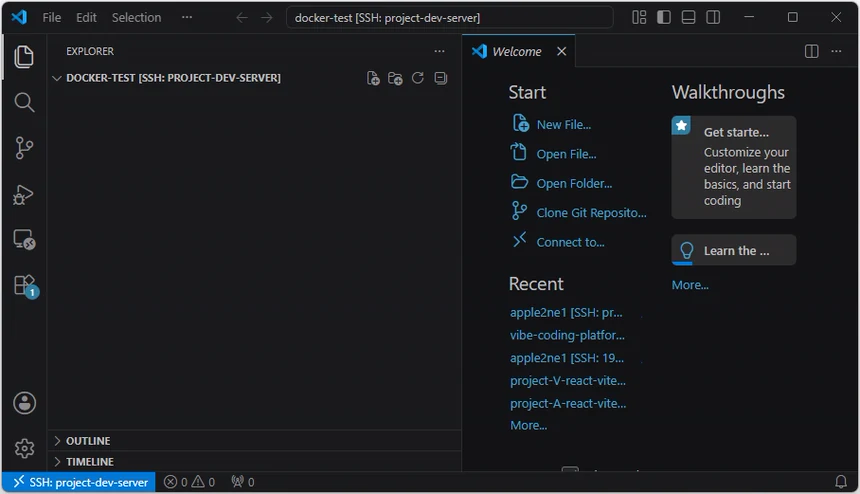This screenshot has height=494, width=860.
Task: Click More... under Walkthroughs
Action: point(690,285)
